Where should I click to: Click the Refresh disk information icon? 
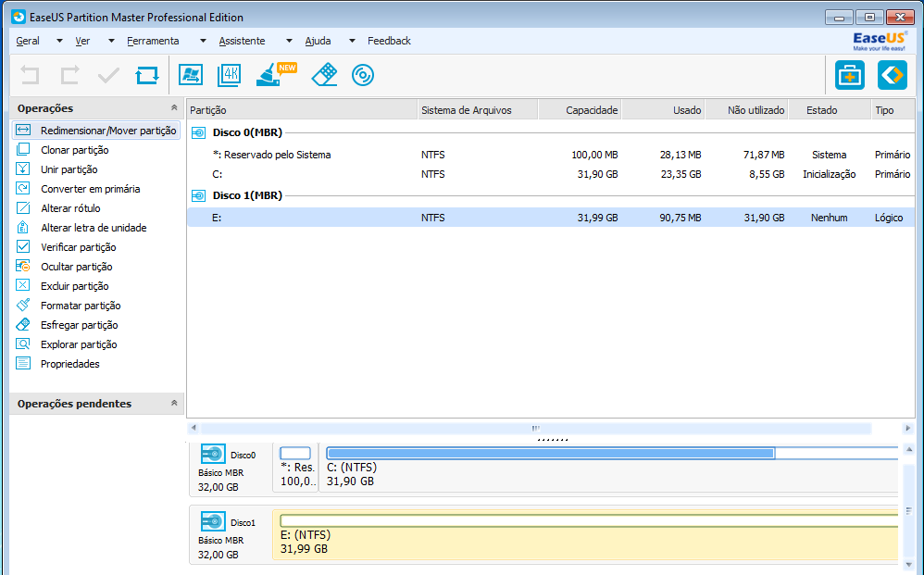(146, 75)
